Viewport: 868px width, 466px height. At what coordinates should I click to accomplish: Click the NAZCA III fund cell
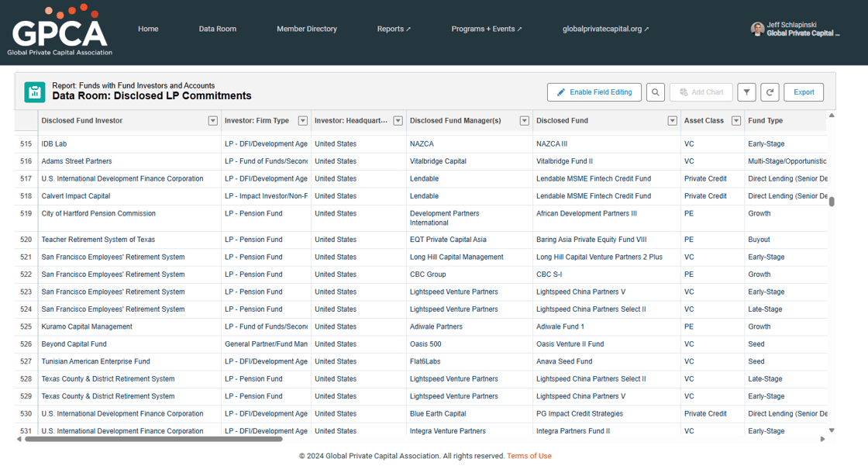point(607,143)
